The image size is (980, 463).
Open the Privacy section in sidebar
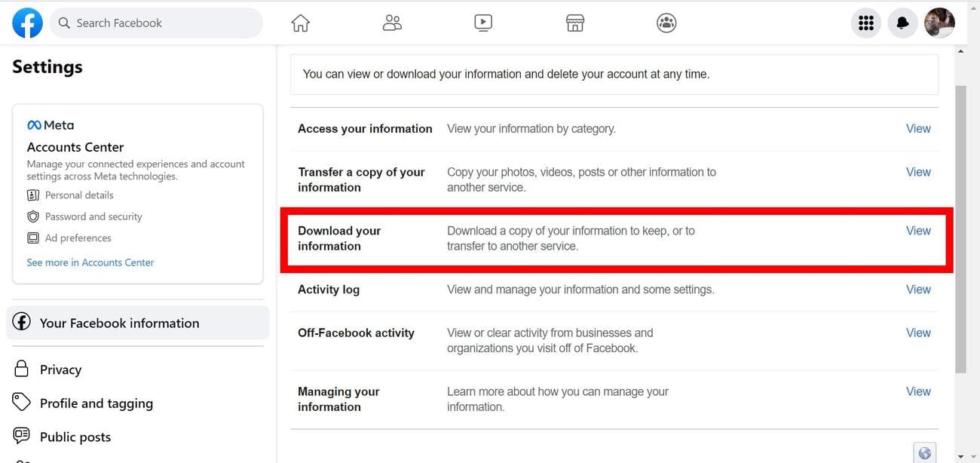61,369
